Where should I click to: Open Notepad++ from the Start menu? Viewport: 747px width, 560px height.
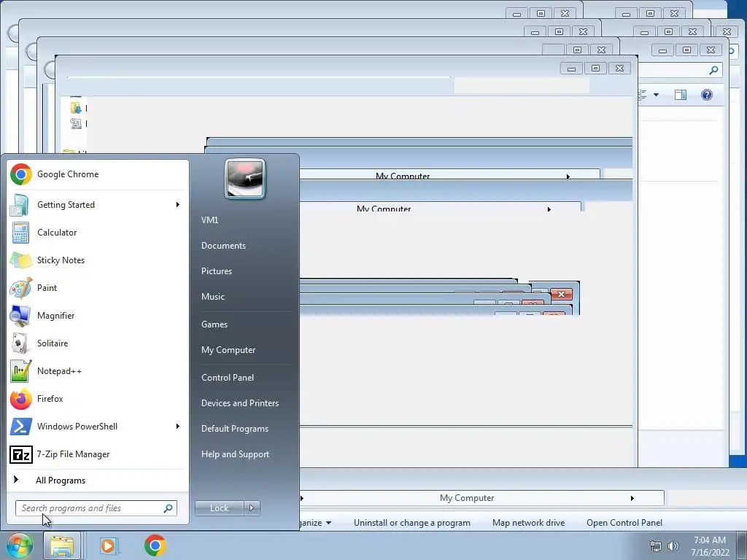tap(98, 371)
